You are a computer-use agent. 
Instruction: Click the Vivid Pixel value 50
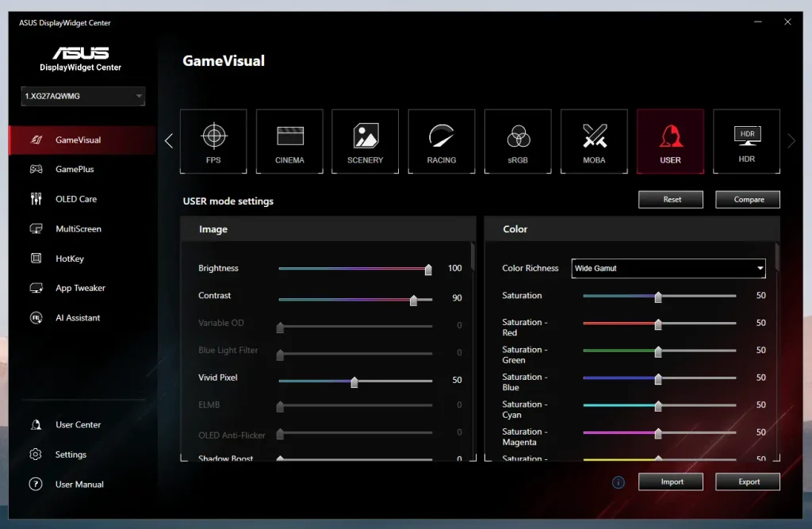point(457,380)
